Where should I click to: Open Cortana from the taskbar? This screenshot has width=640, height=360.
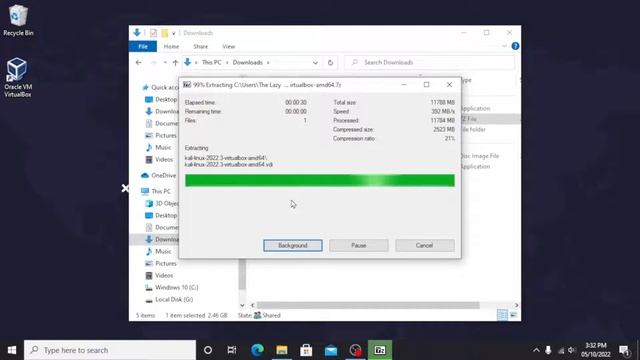(208, 350)
